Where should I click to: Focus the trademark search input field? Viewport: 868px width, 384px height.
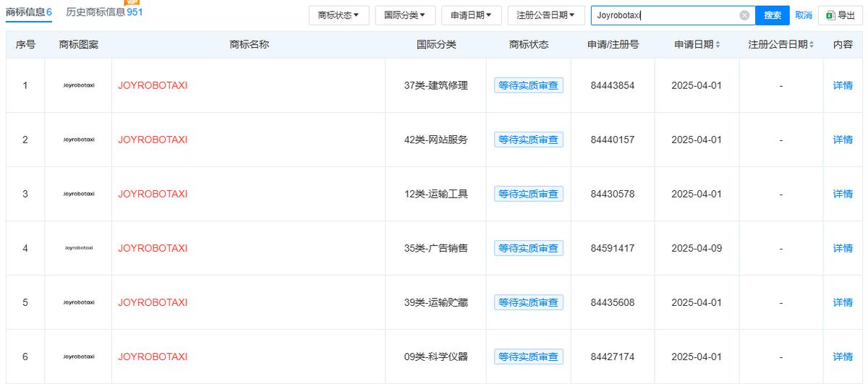[665, 15]
